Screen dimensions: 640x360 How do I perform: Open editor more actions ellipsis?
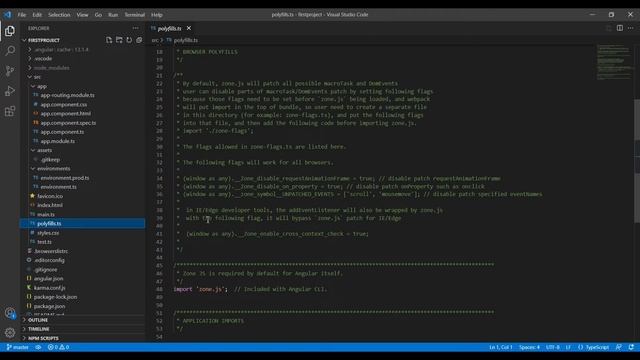(x=631, y=28)
